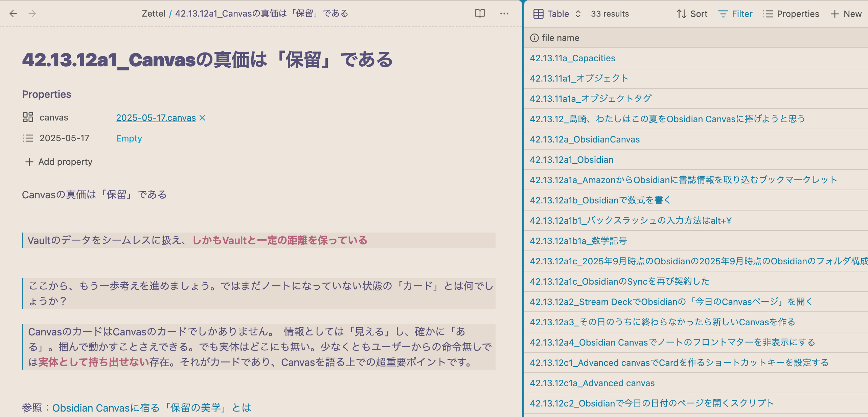Create a New entry in the table
Image resolution: width=868 pixels, height=417 pixels.
tap(846, 14)
